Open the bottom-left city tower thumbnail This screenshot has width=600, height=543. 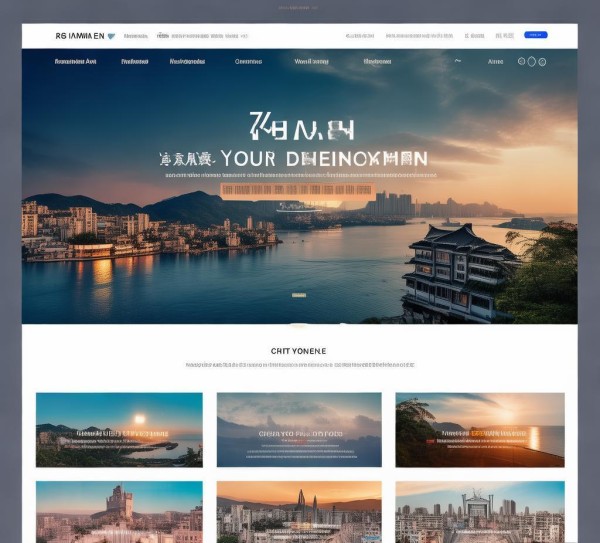119,511
